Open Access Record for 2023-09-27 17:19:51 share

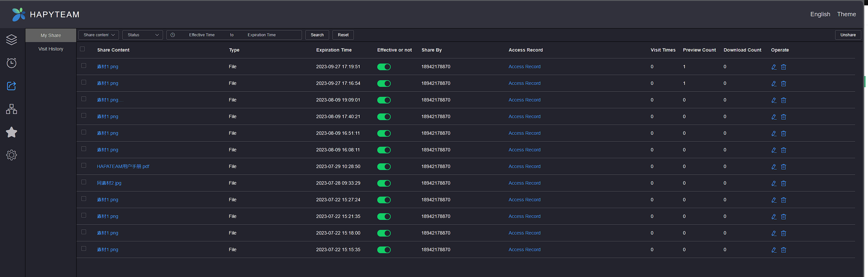[524, 67]
